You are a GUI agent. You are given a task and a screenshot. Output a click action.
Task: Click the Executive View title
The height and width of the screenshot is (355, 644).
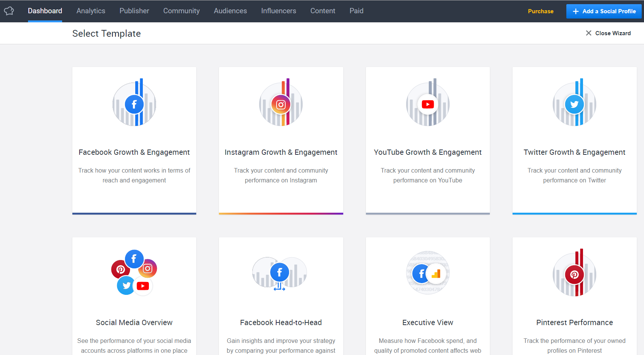tap(428, 322)
